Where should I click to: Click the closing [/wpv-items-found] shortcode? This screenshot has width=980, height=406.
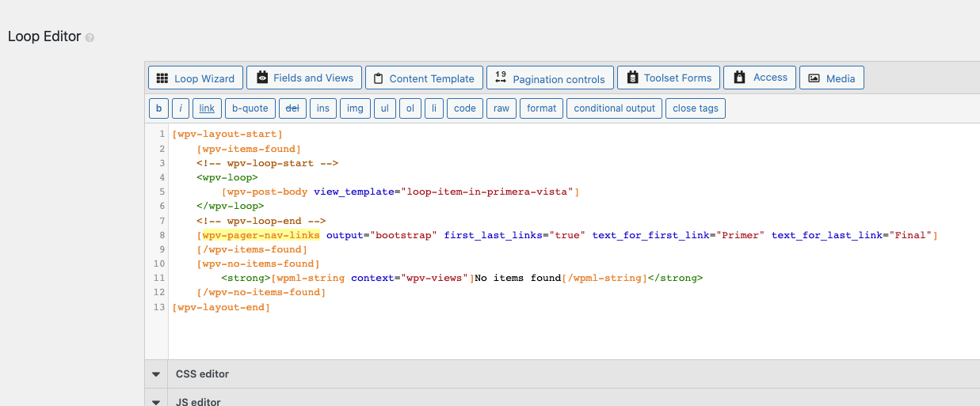coord(252,249)
